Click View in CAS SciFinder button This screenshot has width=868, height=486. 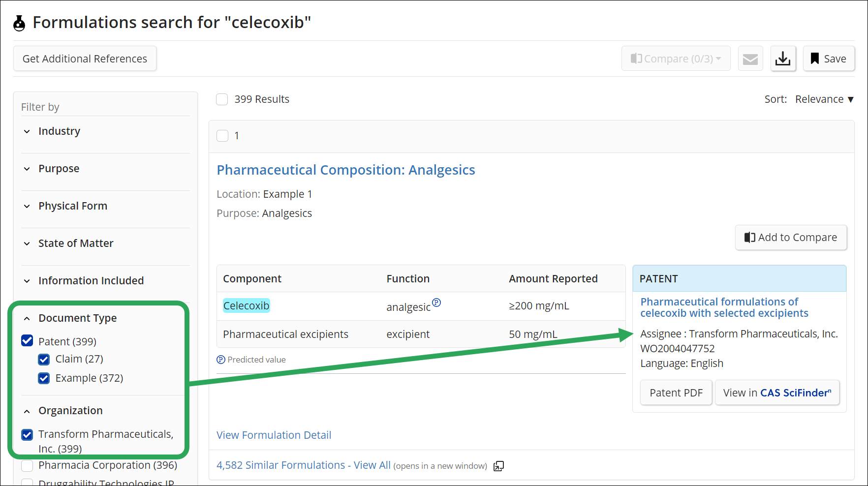click(x=777, y=393)
